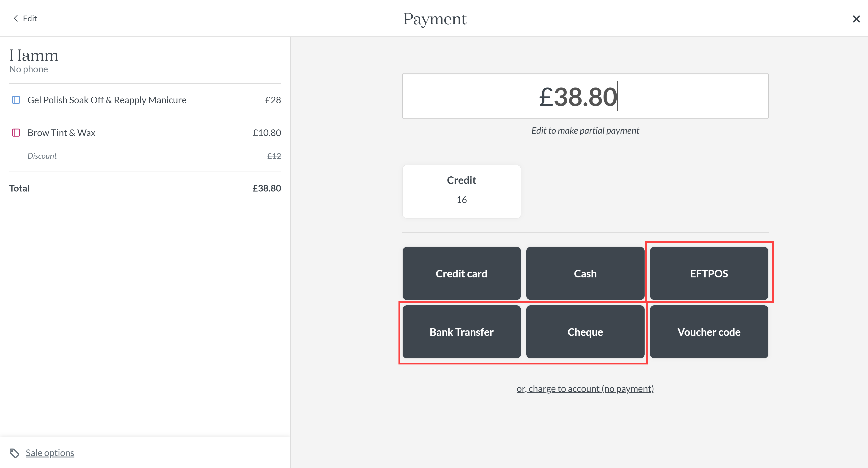Click the Hamm customer name
Viewport: 868px width, 468px height.
[34, 55]
